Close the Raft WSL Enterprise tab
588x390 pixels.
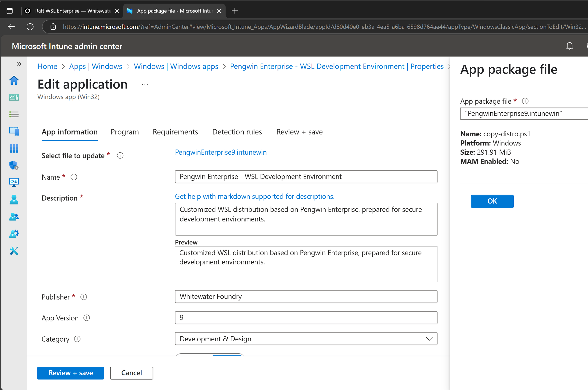pyautogui.click(x=117, y=11)
